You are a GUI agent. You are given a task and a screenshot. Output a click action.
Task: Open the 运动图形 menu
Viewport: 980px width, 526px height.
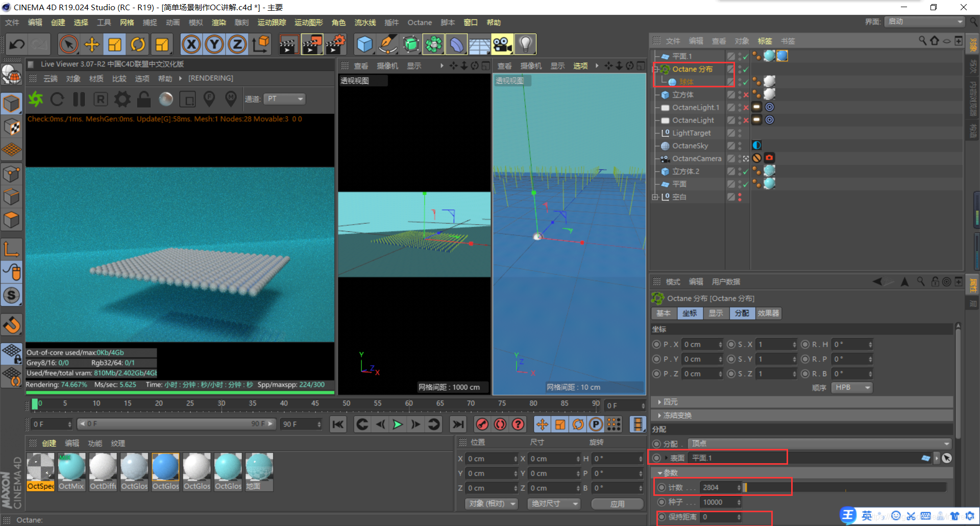pyautogui.click(x=308, y=22)
